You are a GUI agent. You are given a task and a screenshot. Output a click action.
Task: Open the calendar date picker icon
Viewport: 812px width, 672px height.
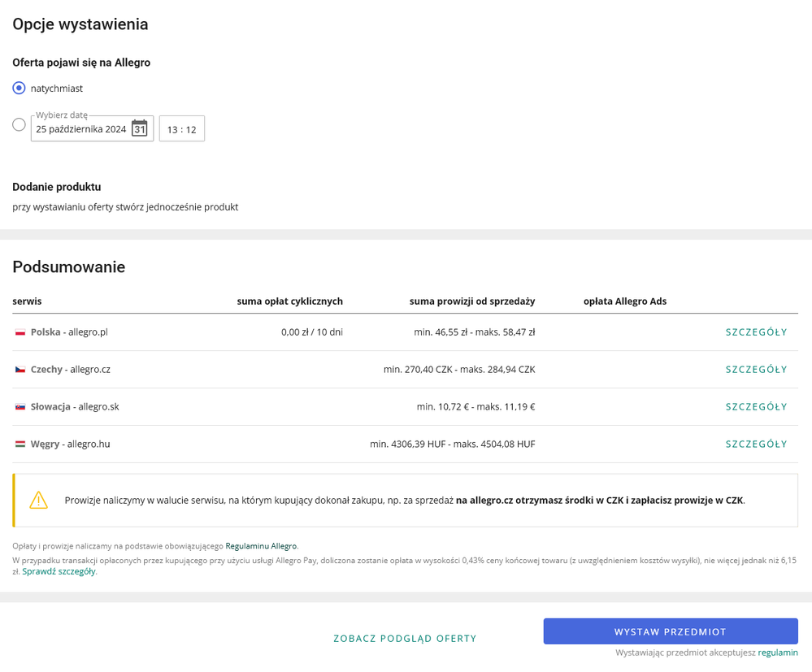pyautogui.click(x=139, y=128)
